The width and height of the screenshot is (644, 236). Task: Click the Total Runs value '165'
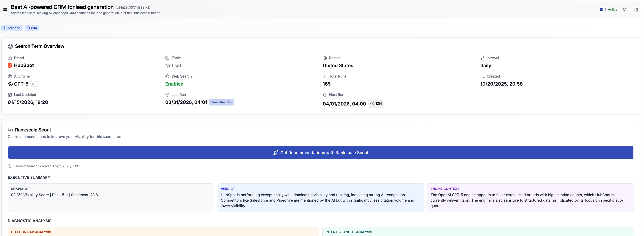327,84
